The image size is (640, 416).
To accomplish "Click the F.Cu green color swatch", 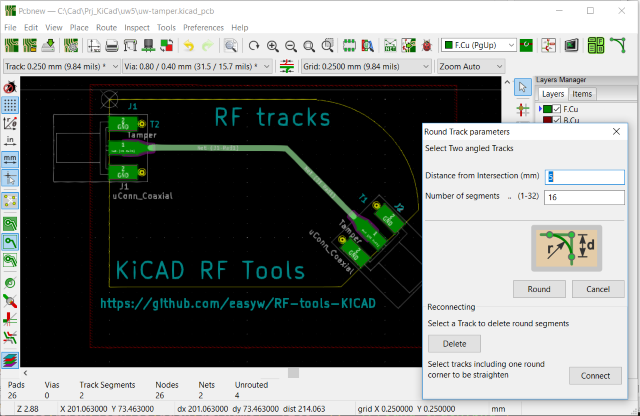I will (x=545, y=107).
